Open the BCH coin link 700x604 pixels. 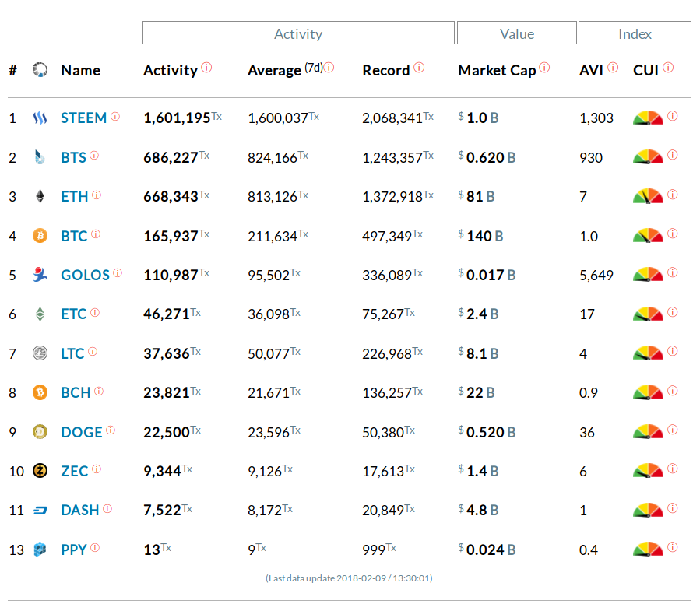[x=76, y=392]
